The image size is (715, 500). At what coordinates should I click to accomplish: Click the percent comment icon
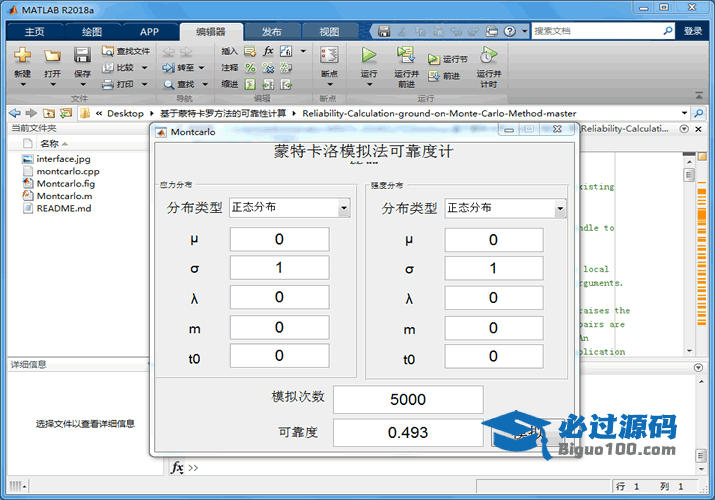tap(250, 68)
